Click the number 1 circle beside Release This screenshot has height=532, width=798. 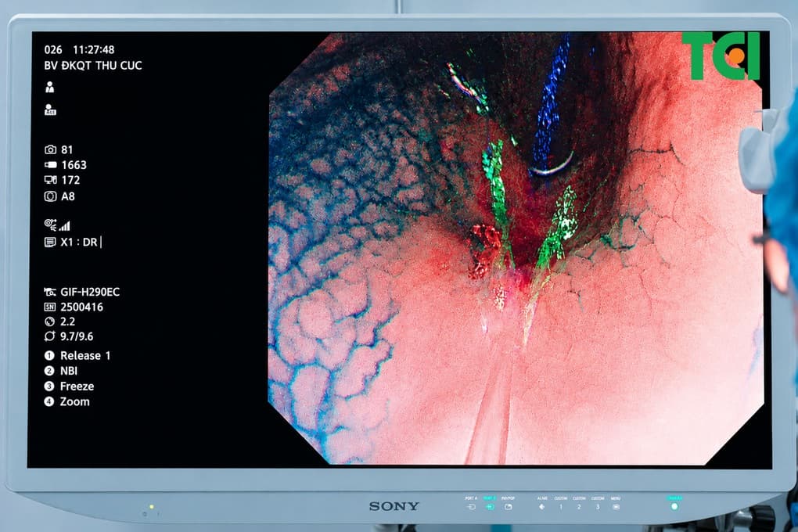click(49, 356)
